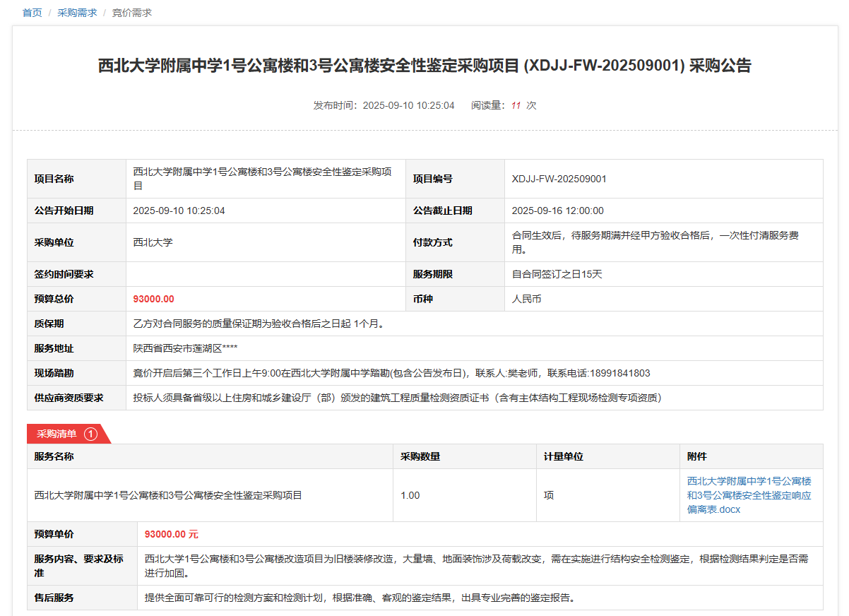
Task: Select the 采购清单 red tab label
Action: [x=57, y=434]
